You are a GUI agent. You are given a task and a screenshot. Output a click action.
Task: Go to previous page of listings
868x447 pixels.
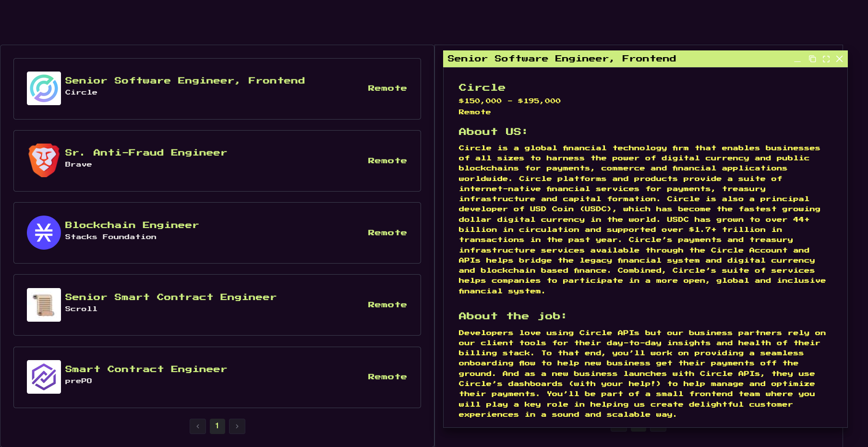pos(198,426)
